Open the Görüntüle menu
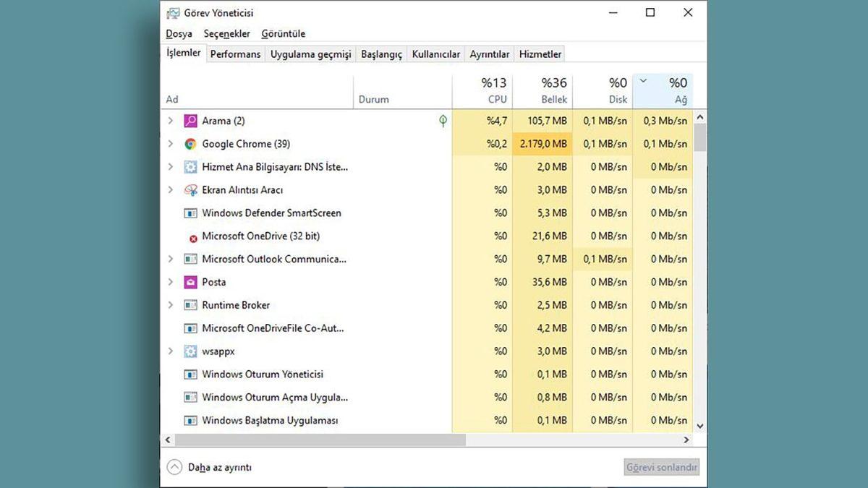This screenshot has height=488, width=868. coord(283,33)
